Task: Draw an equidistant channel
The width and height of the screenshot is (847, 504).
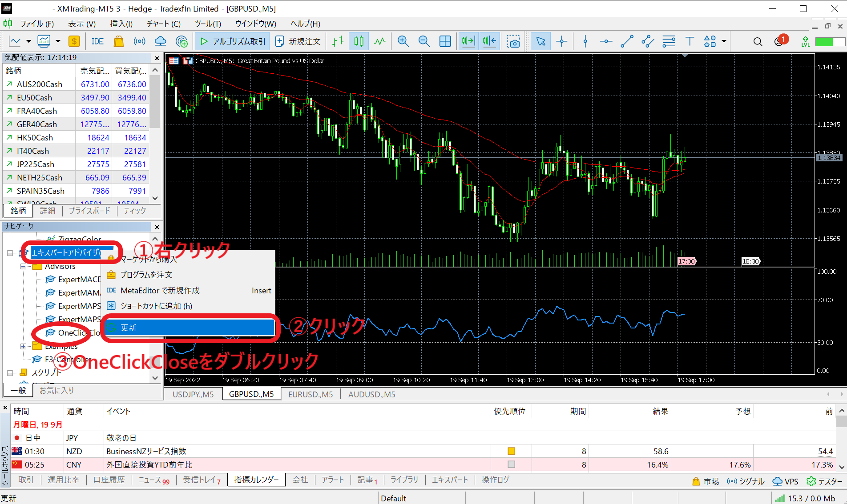Action: tap(648, 41)
